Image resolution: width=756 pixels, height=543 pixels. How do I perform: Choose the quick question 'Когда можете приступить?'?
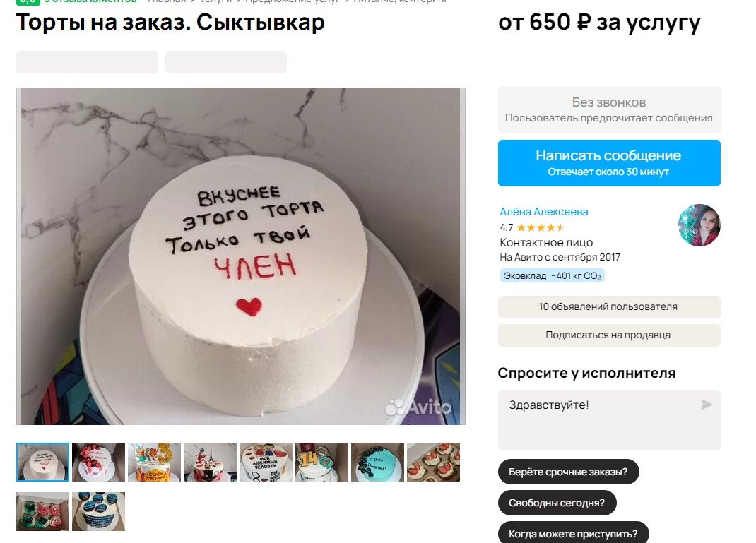click(x=573, y=532)
